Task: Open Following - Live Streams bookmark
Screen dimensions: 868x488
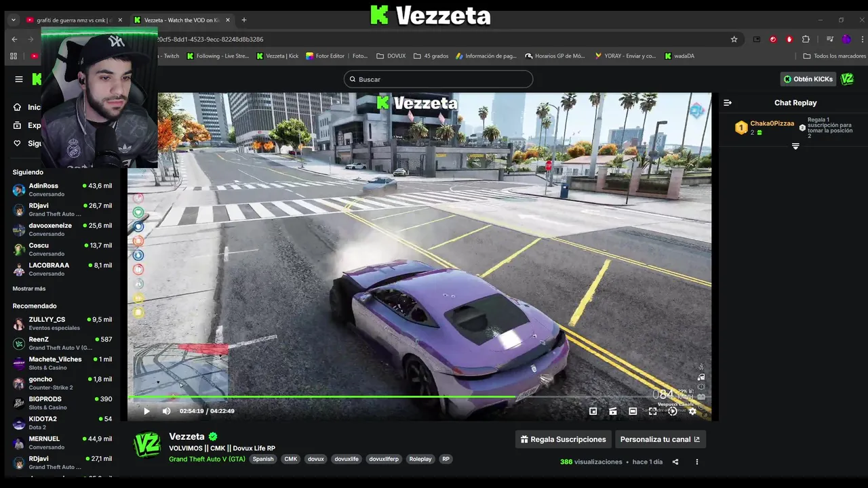Action: tap(218, 56)
